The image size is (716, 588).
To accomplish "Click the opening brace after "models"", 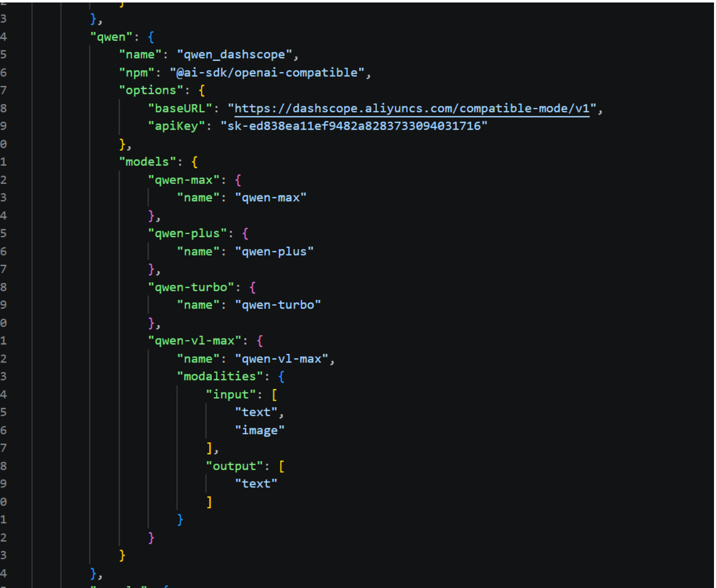I will 194,162.
